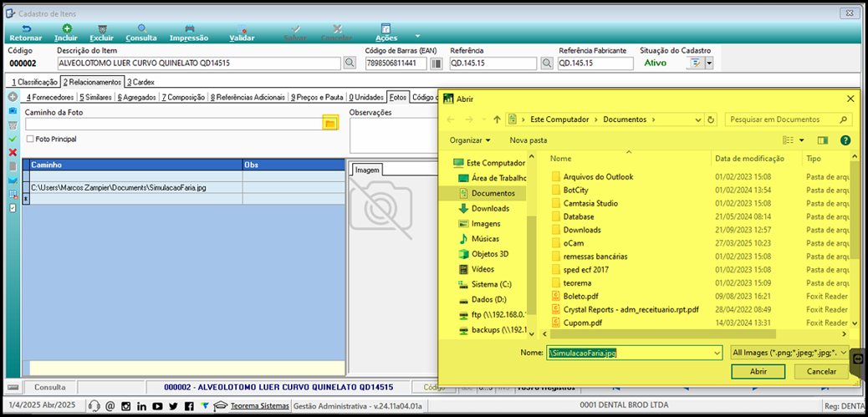Click the Caminho da Foto input field
This screenshot has width=868, height=417.
pos(173,124)
